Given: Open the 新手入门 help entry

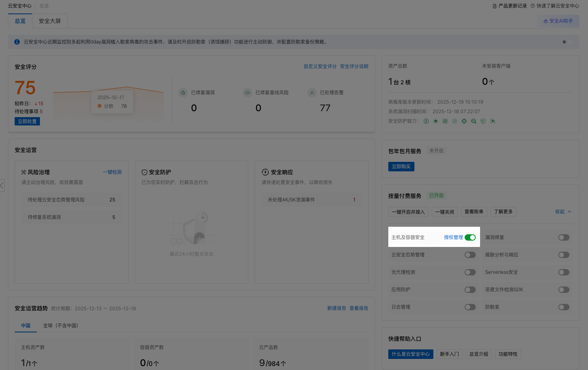Looking at the screenshot, I should point(450,354).
